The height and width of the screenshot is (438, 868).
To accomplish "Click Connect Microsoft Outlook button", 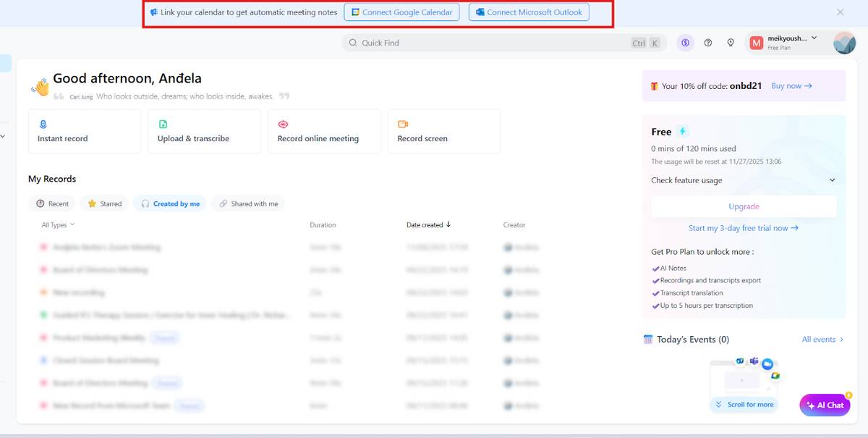I will click(529, 12).
